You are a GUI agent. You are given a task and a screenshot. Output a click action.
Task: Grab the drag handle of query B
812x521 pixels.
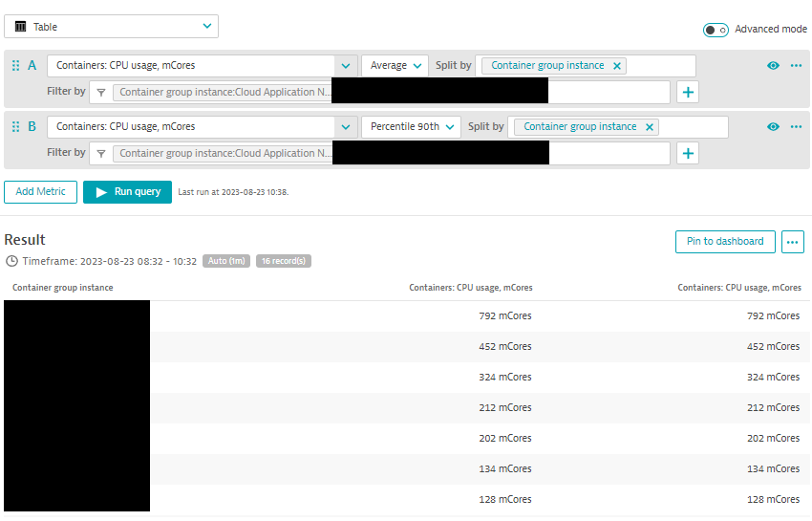(15, 127)
